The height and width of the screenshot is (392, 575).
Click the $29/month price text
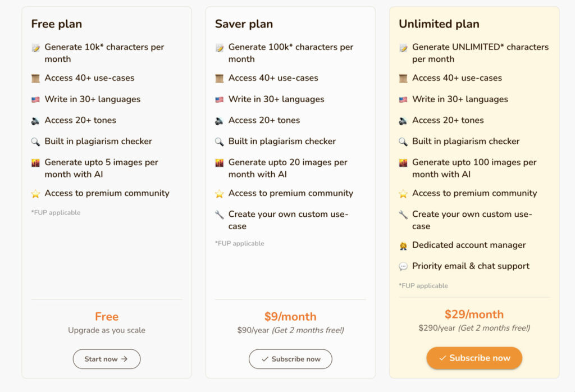click(x=474, y=314)
